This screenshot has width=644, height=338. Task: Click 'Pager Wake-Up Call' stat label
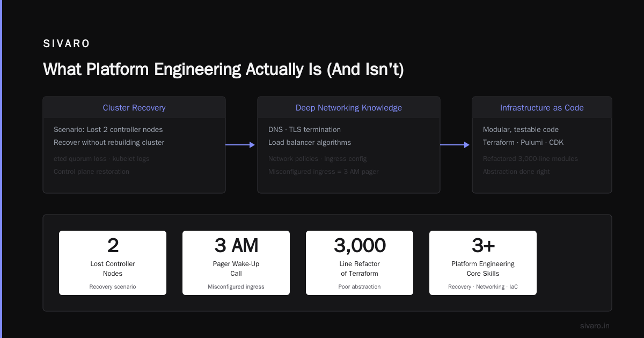pyautogui.click(x=236, y=269)
